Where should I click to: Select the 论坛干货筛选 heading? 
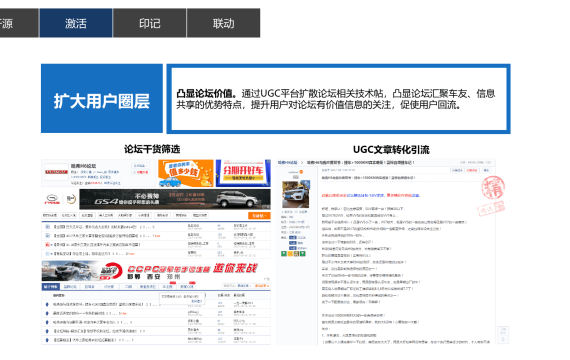click(x=152, y=149)
